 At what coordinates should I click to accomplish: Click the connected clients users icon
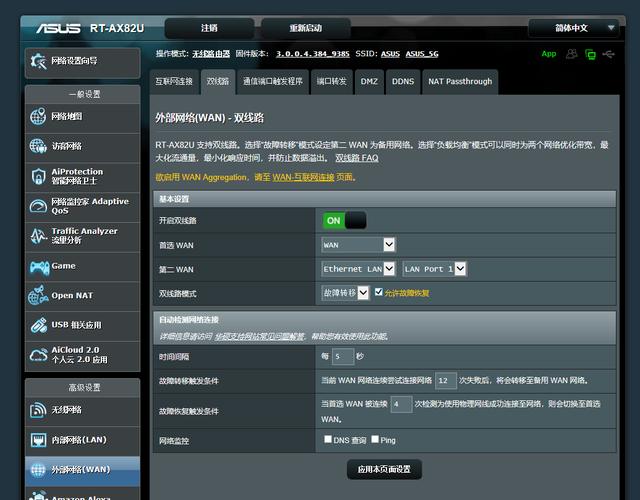tap(571, 54)
